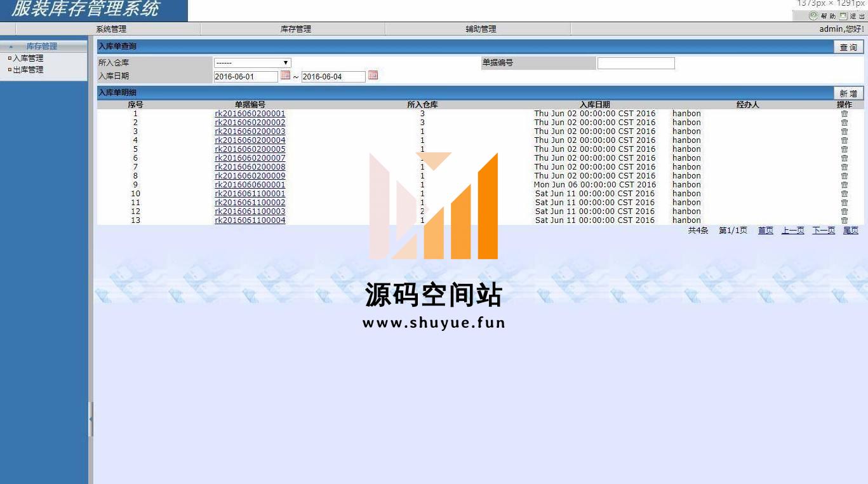Open the warehouse selection dropdown
The height and width of the screenshot is (484, 868).
[x=252, y=63]
